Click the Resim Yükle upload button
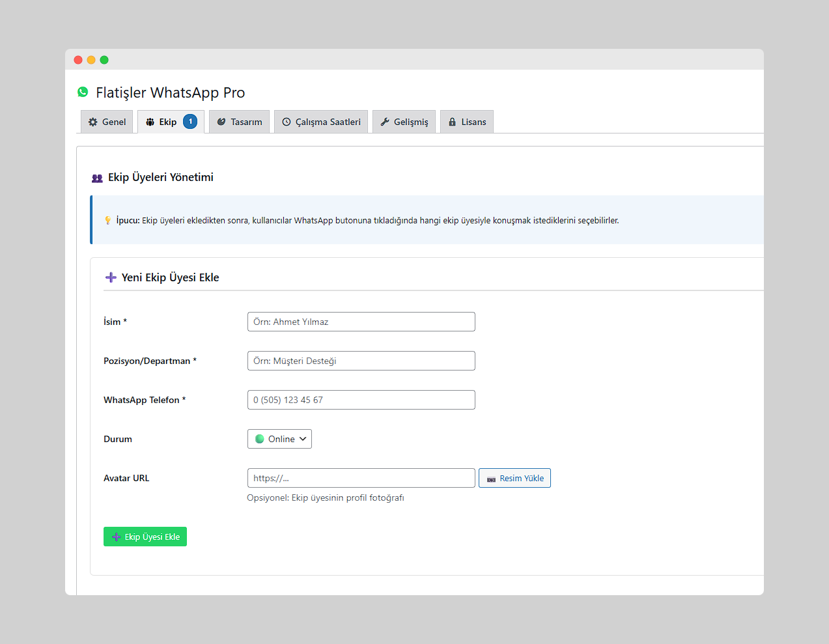829x644 pixels. [x=514, y=478]
